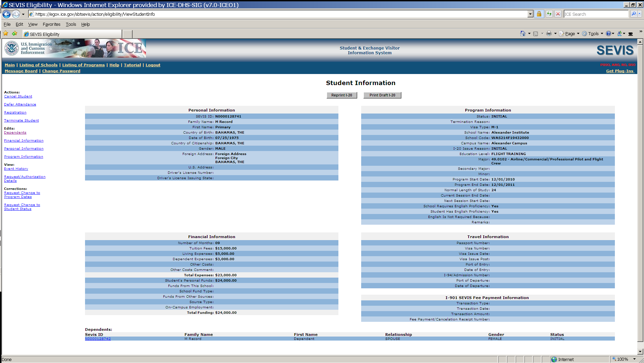Click the Home icon in command bar
This screenshot has width=644, height=363.
522,33
